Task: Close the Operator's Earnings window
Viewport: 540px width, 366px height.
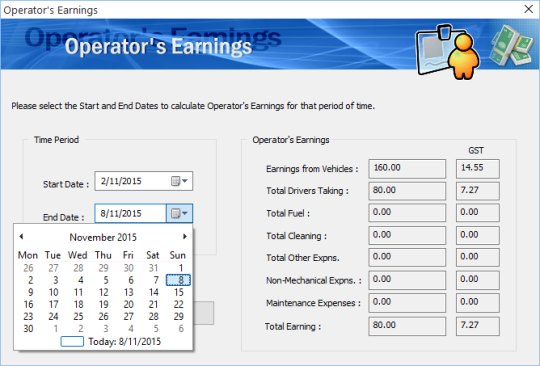Action: [x=529, y=9]
